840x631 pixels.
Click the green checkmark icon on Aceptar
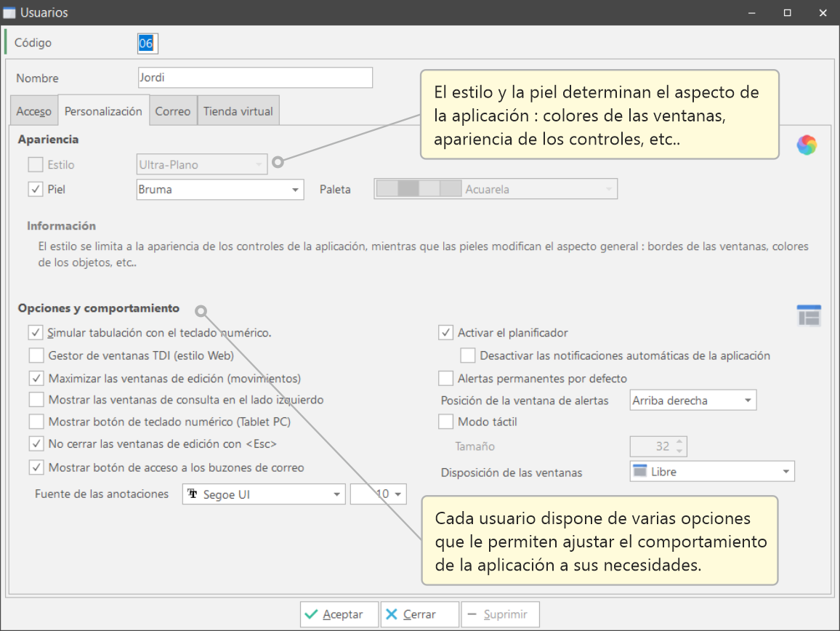coord(312,614)
